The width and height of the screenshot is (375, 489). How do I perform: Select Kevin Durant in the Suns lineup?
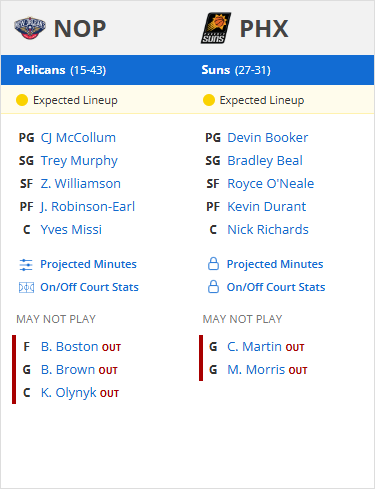point(267,207)
